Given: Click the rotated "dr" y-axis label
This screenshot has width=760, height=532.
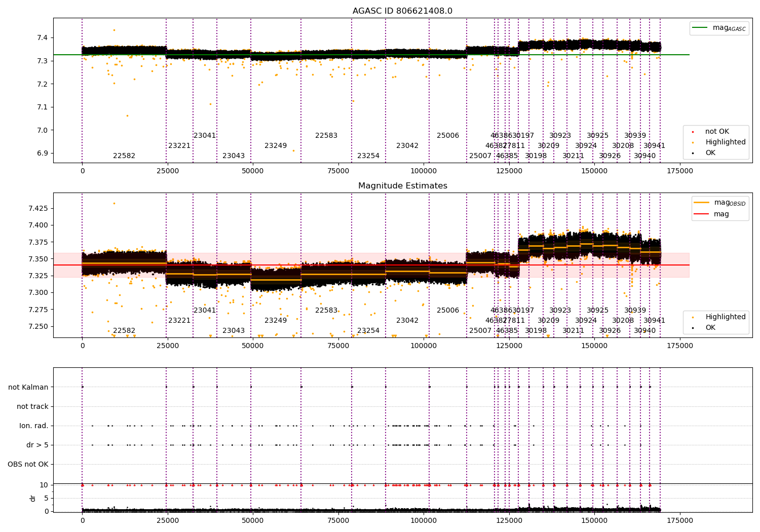Looking at the screenshot, I should click(33, 498).
